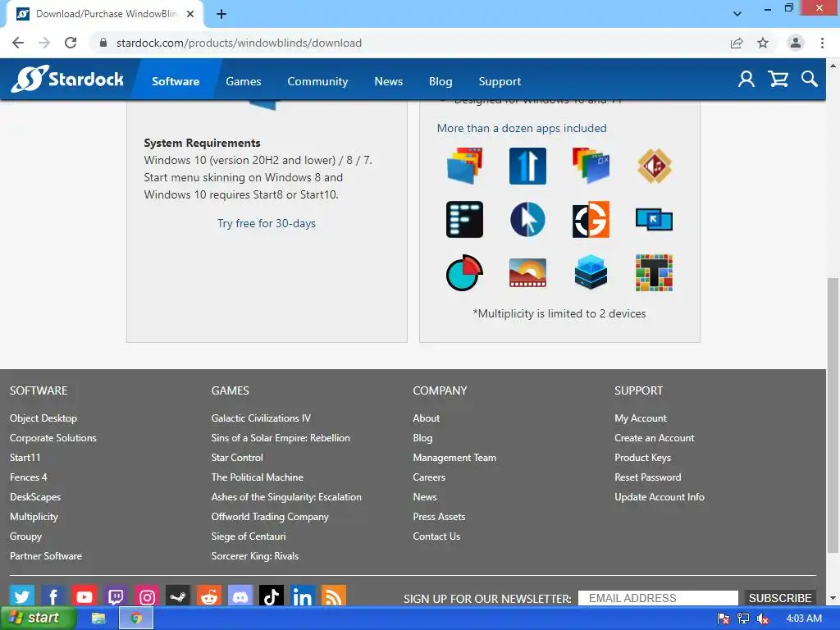Image resolution: width=840 pixels, height=630 pixels.
Task: Open Galactic Civilizations IV link
Action: point(261,418)
